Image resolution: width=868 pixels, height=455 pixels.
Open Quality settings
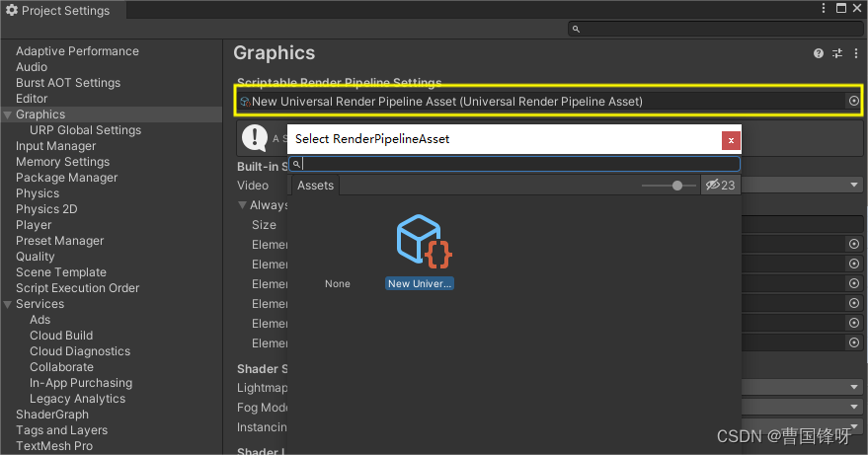tap(35, 257)
